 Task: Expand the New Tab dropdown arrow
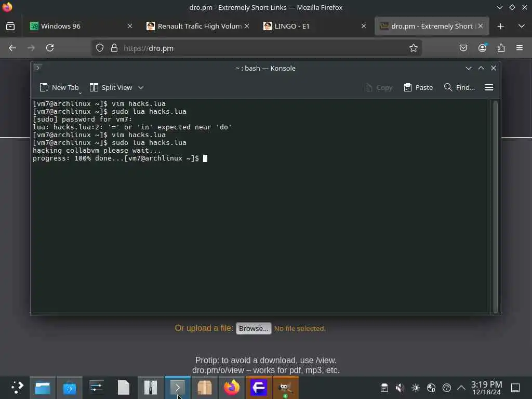tap(80, 93)
